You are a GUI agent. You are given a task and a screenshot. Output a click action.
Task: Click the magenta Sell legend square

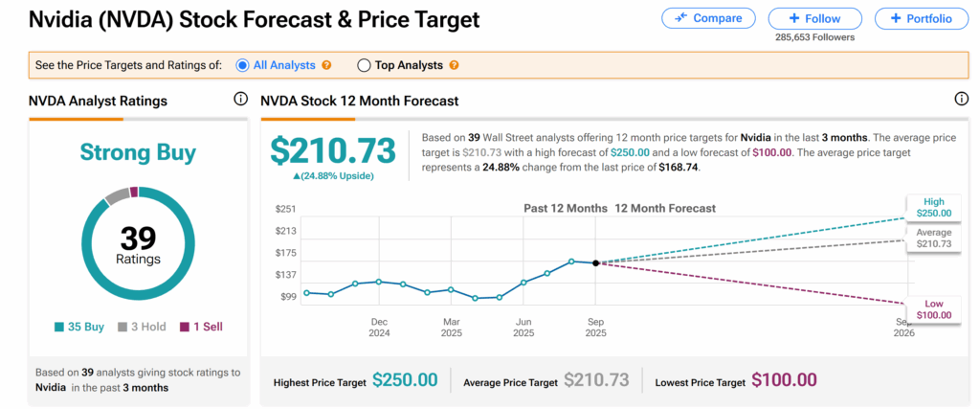(185, 327)
